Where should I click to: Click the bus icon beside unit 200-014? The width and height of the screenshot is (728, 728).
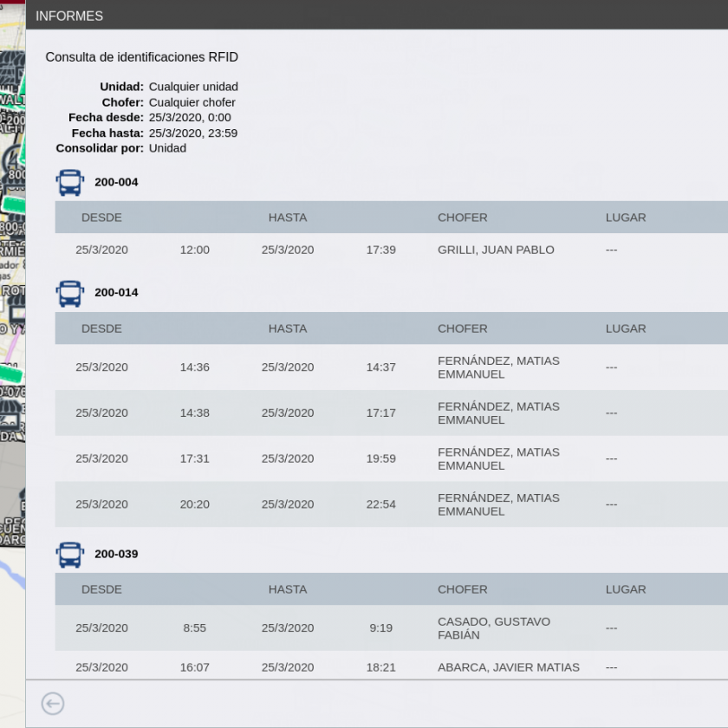point(70,293)
